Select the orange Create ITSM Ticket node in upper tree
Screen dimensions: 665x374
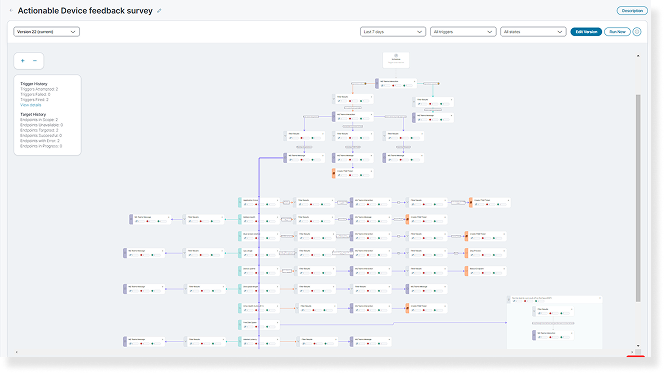pos(352,173)
